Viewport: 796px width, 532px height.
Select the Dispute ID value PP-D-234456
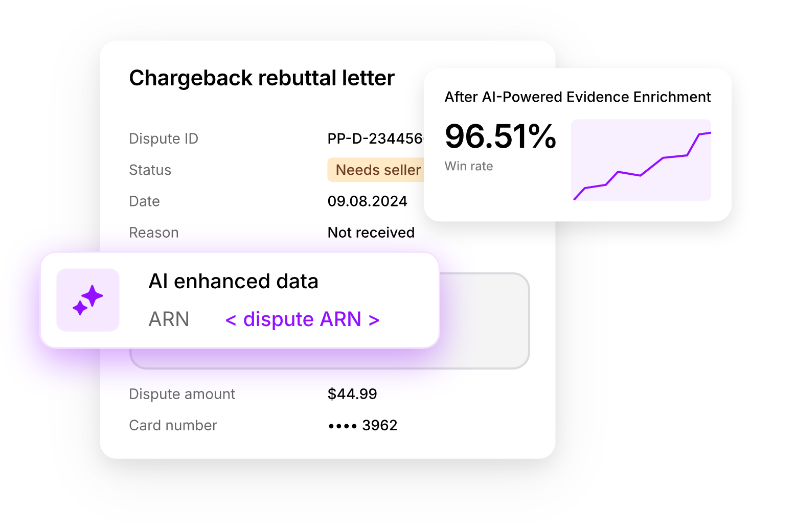click(x=375, y=138)
